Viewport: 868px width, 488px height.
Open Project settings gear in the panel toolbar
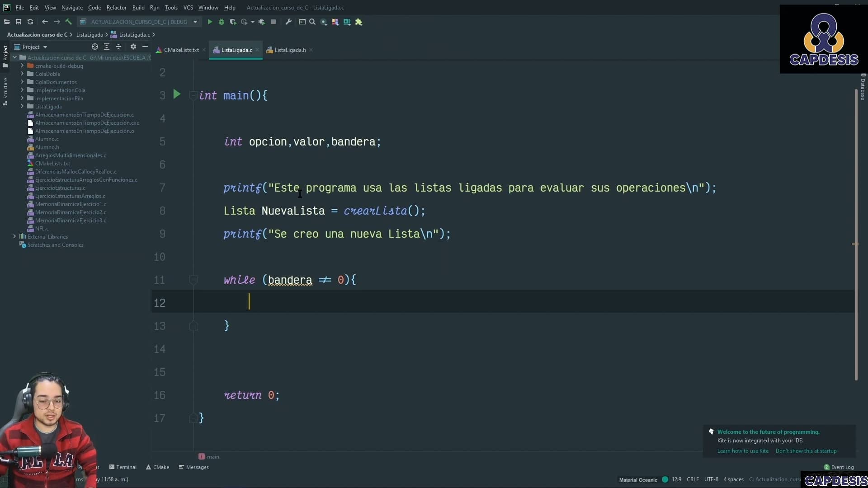tap(133, 47)
